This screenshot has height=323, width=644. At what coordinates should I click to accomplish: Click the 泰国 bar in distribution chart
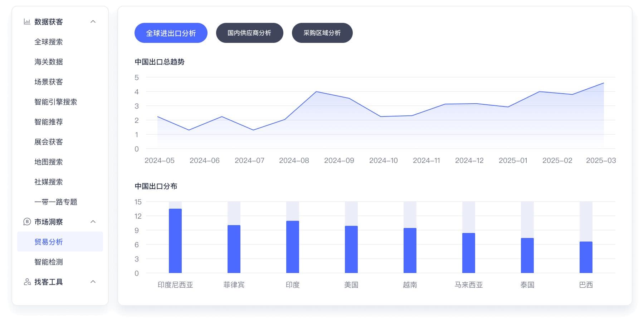(x=527, y=255)
